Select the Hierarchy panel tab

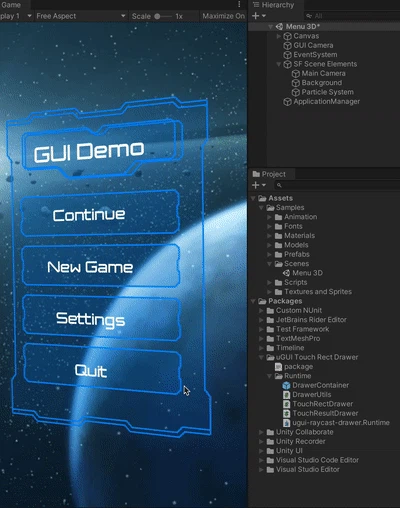(276, 5)
